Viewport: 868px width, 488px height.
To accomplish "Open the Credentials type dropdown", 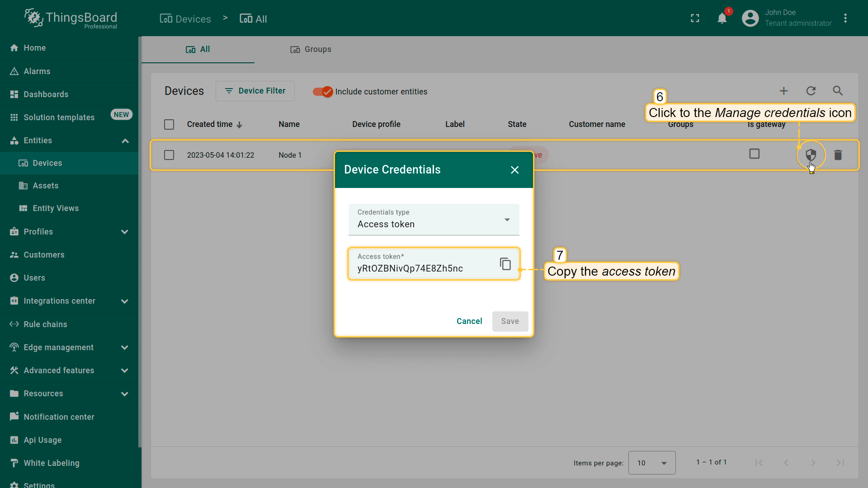I will 434,220.
